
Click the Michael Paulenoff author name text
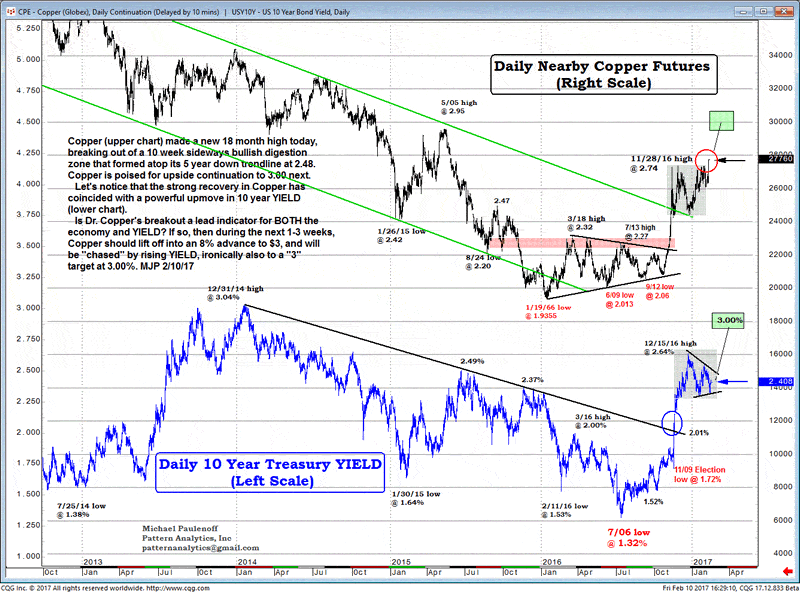[180, 528]
